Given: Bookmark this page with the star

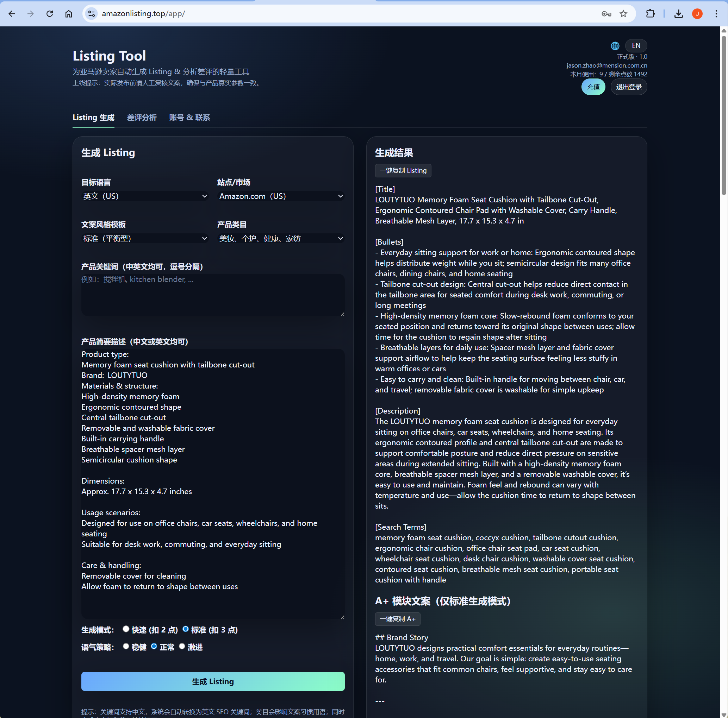Looking at the screenshot, I should [624, 14].
